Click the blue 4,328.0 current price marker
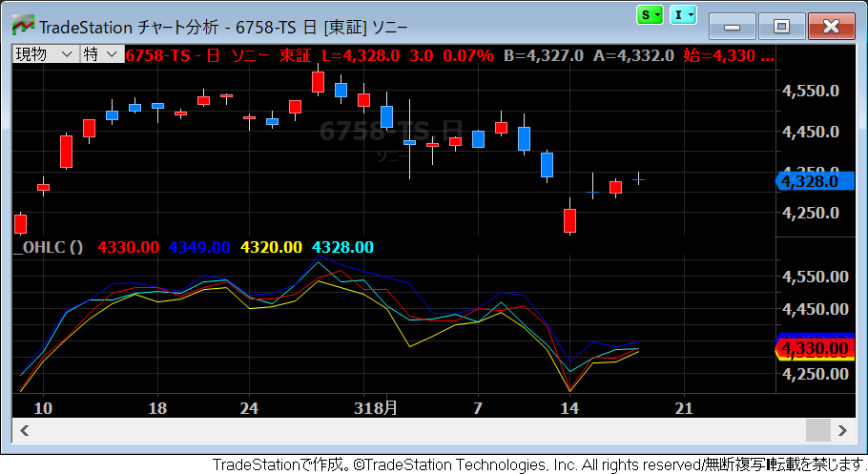 point(812,180)
